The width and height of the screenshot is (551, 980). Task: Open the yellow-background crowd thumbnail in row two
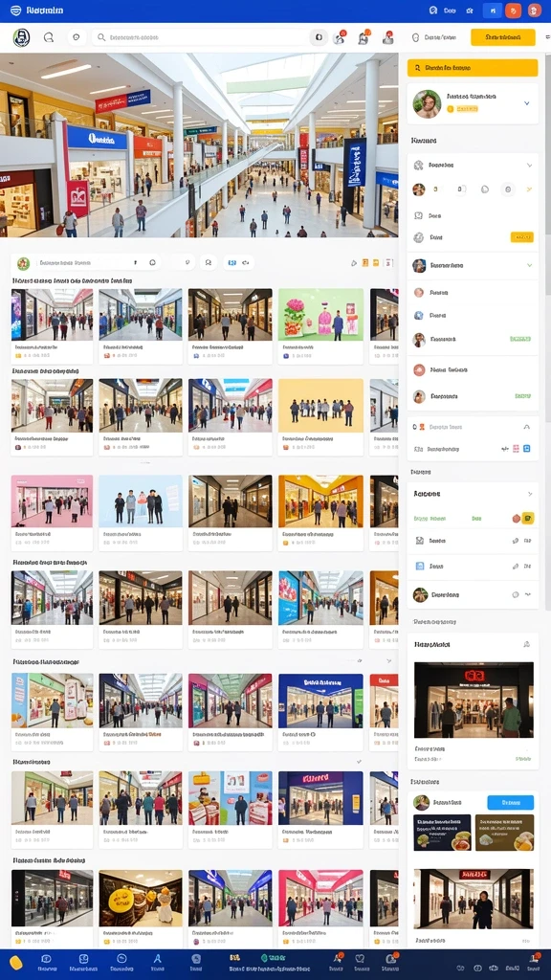(x=320, y=406)
